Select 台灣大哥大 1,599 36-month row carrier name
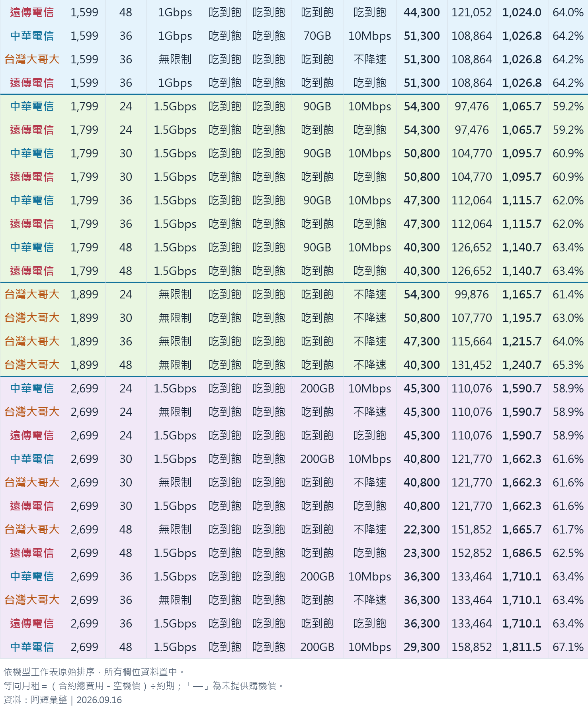 tap(32, 59)
